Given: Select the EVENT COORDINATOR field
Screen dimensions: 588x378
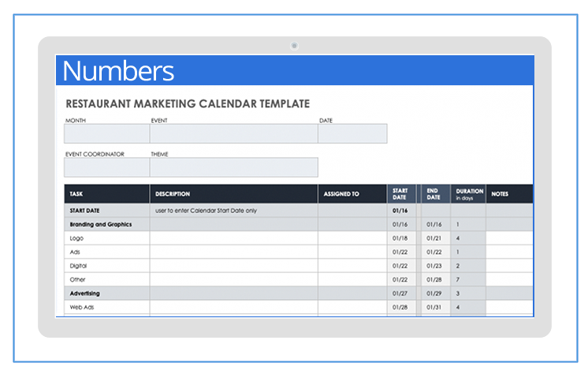Looking at the screenshot, I should point(106,167).
